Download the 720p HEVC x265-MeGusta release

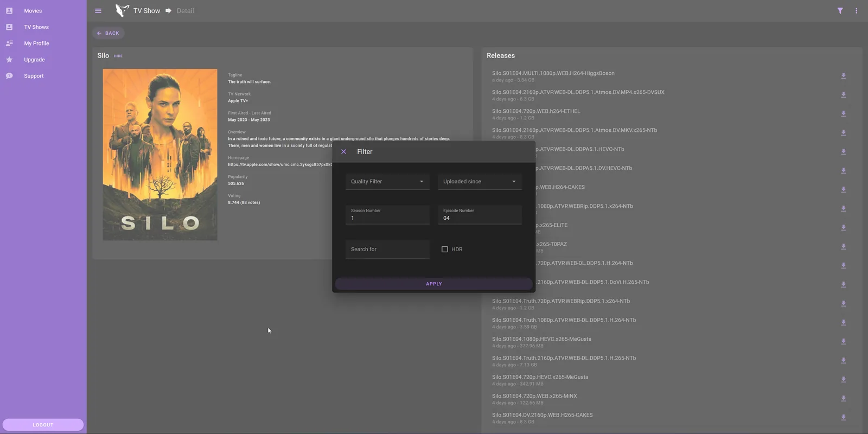[843, 380]
